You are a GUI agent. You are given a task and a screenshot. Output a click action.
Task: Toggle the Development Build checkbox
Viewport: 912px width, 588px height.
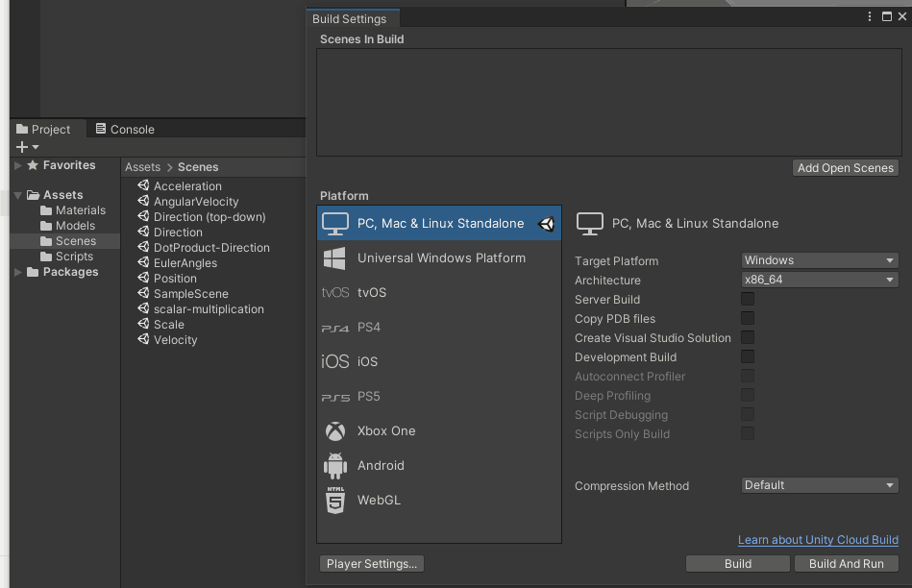click(x=748, y=357)
